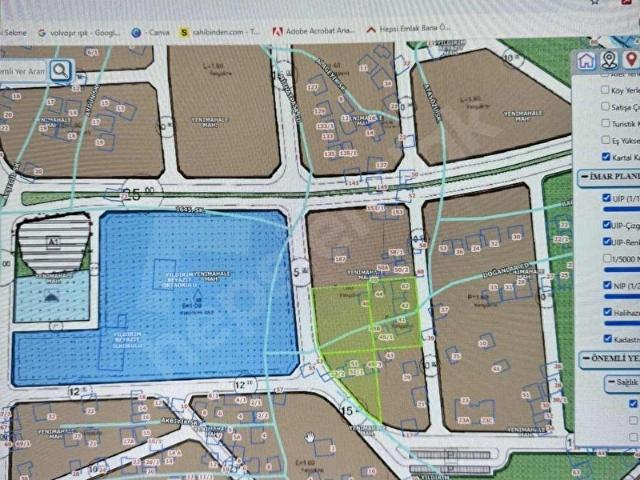Click parcel number 153/1 on map

[x=375, y=208]
